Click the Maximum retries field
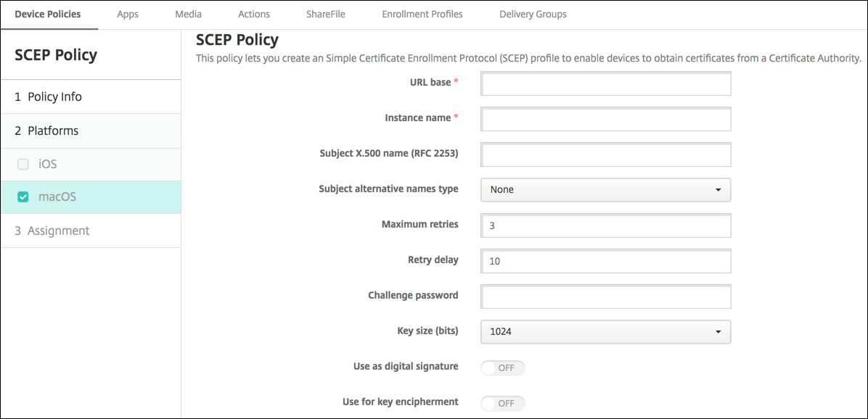868x419 pixels. [x=605, y=225]
